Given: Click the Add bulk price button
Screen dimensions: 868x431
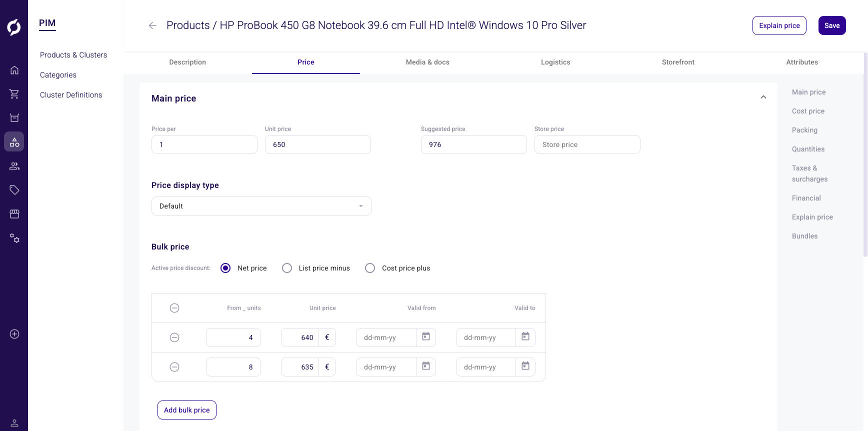Looking at the screenshot, I should pos(187,410).
